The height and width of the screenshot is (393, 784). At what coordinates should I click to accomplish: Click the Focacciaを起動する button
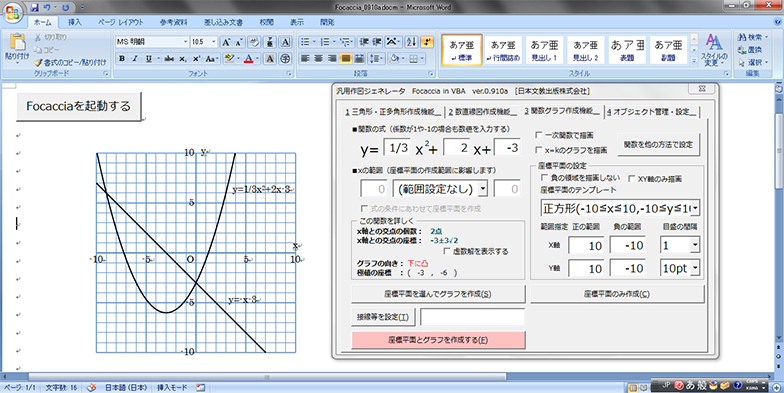tap(78, 106)
